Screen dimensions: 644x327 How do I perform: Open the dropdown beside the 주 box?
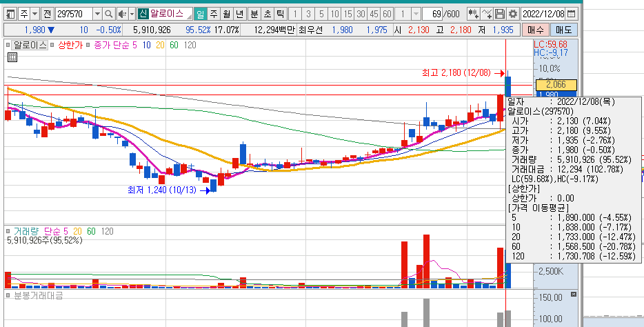coord(35,14)
